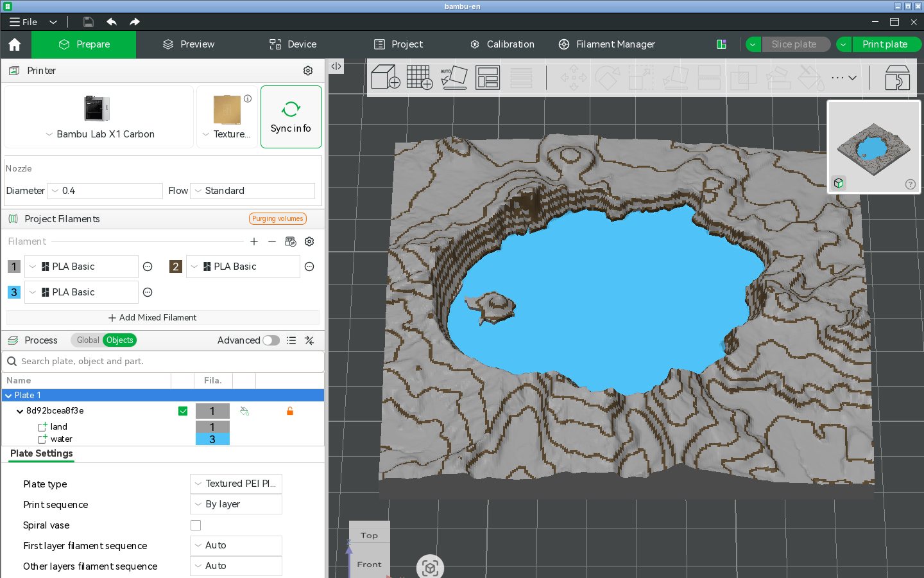Open the Preview tab
924x578 pixels.
click(189, 44)
